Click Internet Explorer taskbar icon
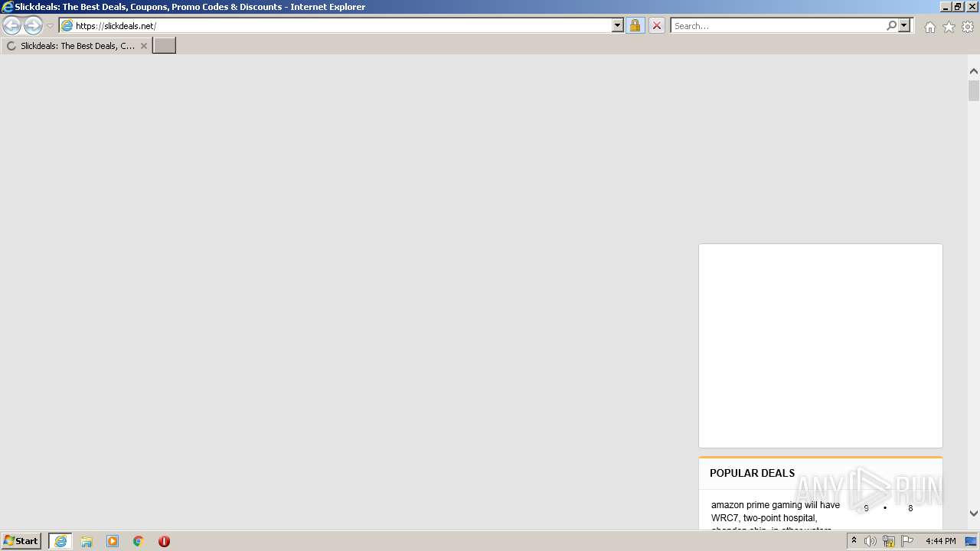This screenshot has height=551, width=980. click(60, 541)
